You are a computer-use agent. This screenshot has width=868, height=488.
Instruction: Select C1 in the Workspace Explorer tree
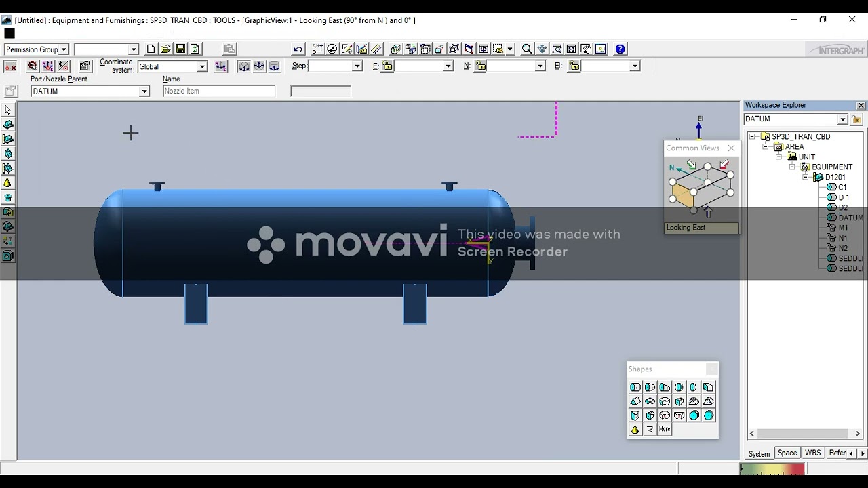click(842, 187)
